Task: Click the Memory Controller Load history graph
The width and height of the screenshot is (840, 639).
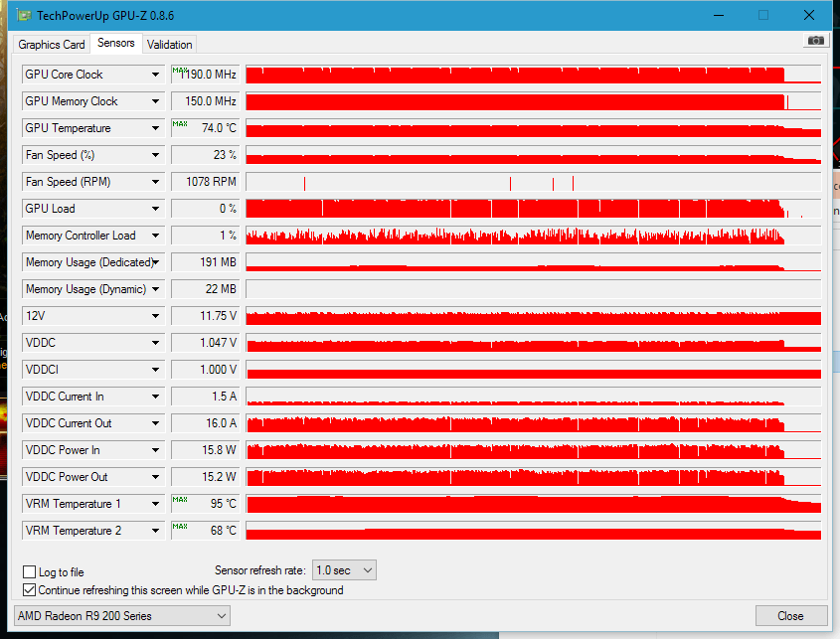Action: click(x=534, y=236)
